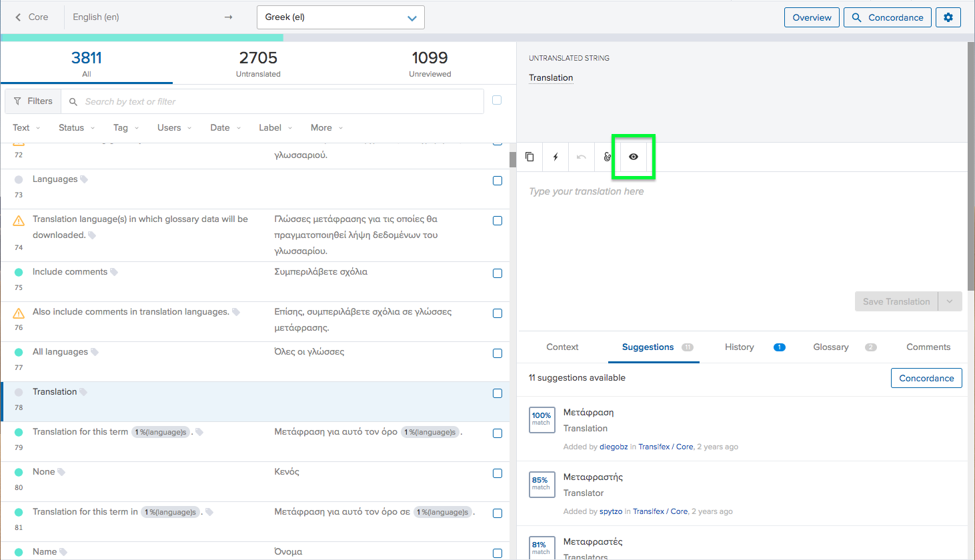Click the green status dot for None

tap(19, 472)
